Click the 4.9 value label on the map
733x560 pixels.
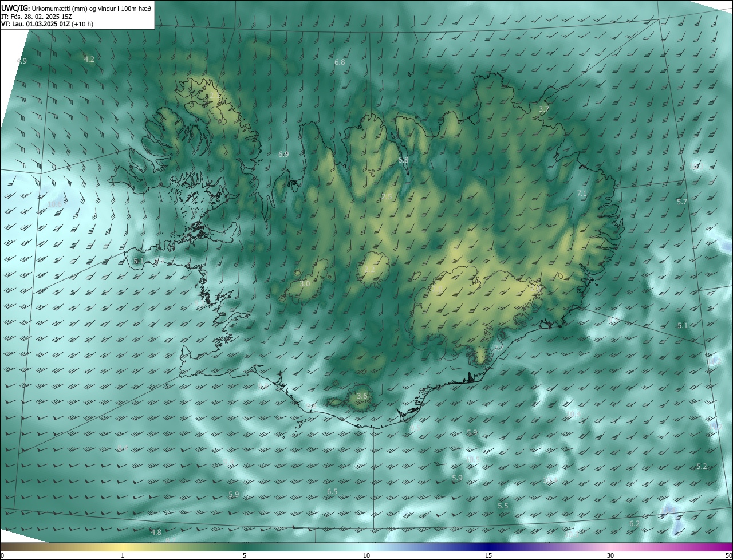coord(22,61)
